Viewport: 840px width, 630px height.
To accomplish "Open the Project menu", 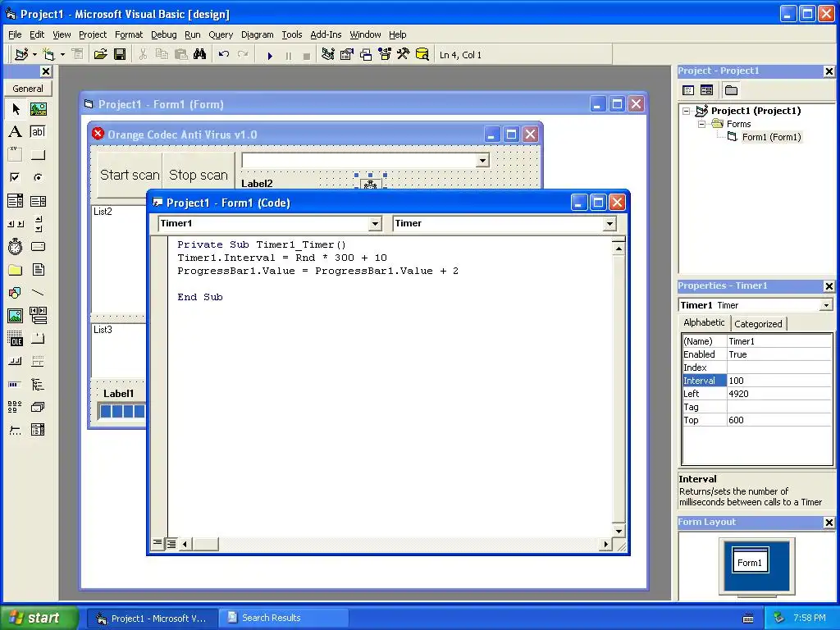I will (x=93, y=34).
